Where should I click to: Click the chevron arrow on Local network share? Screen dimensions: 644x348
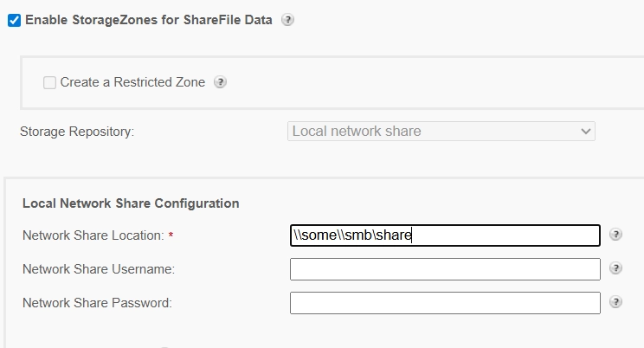point(586,132)
